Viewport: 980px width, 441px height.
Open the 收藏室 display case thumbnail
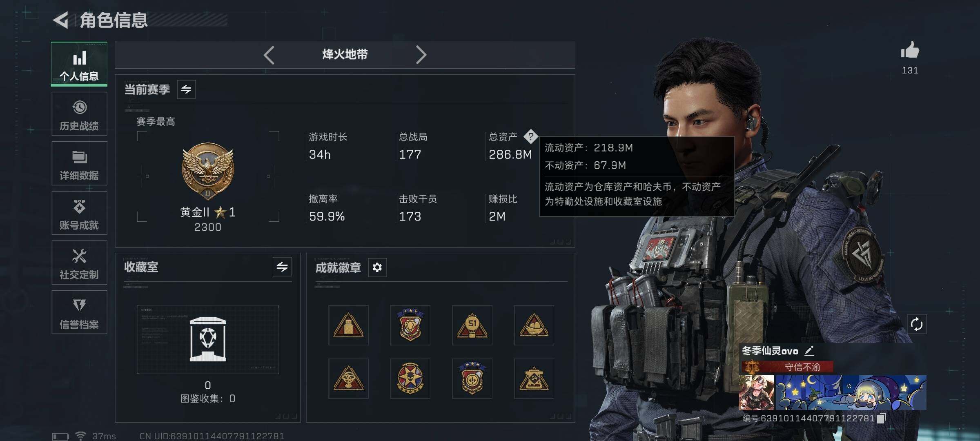208,340
